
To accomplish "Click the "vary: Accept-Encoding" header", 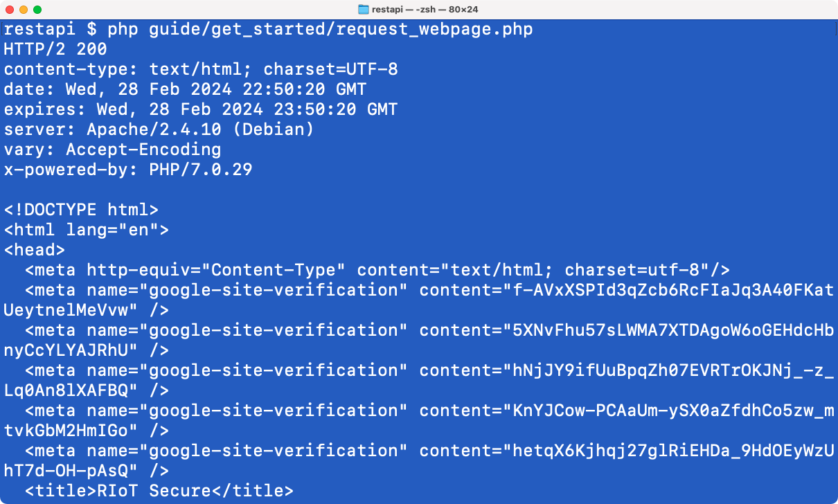I will [112, 150].
